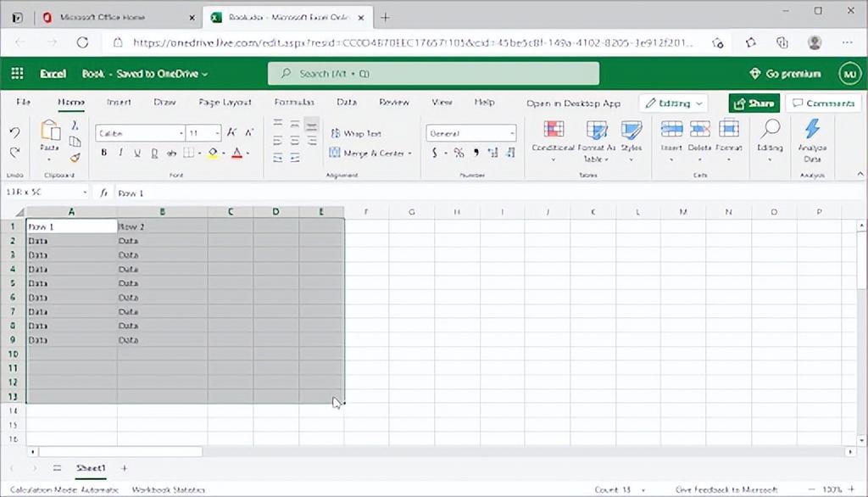The height and width of the screenshot is (497, 868).
Task: Open the font color dropdown arrow
Action: pyautogui.click(x=248, y=154)
